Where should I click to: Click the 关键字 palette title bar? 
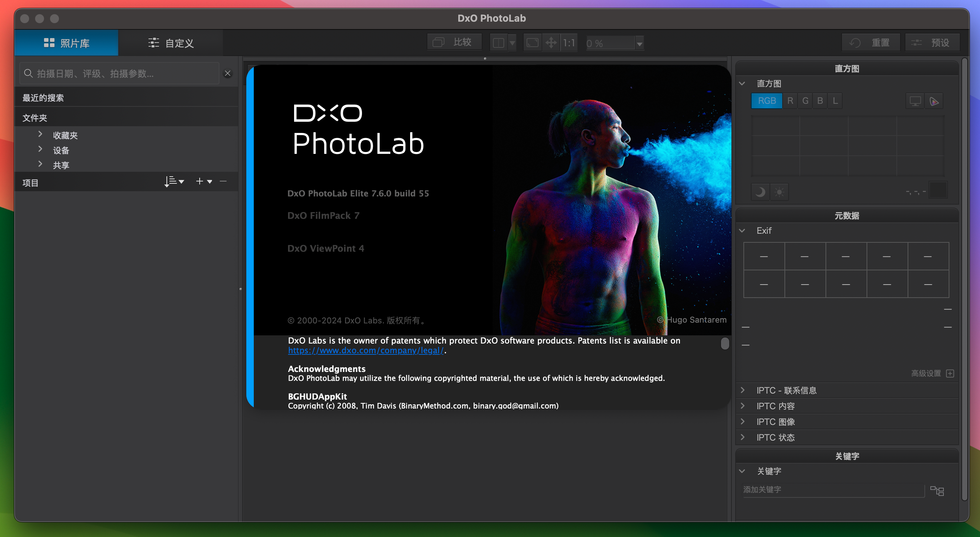(x=847, y=456)
